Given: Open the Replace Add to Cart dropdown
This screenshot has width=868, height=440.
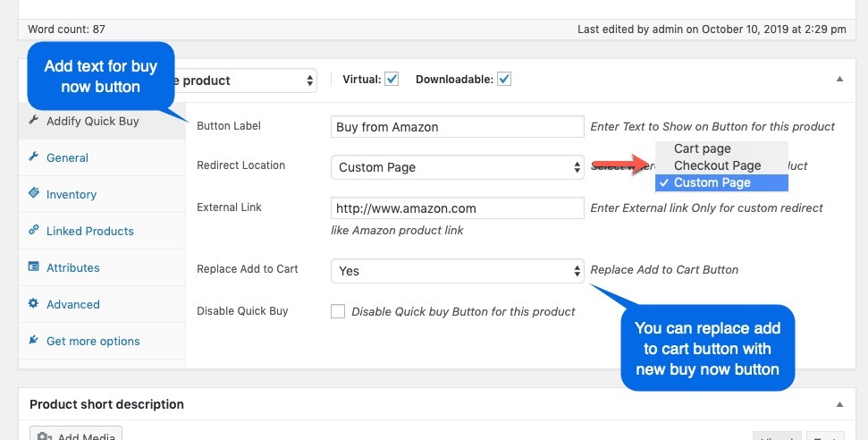Looking at the screenshot, I should pyautogui.click(x=457, y=271).
